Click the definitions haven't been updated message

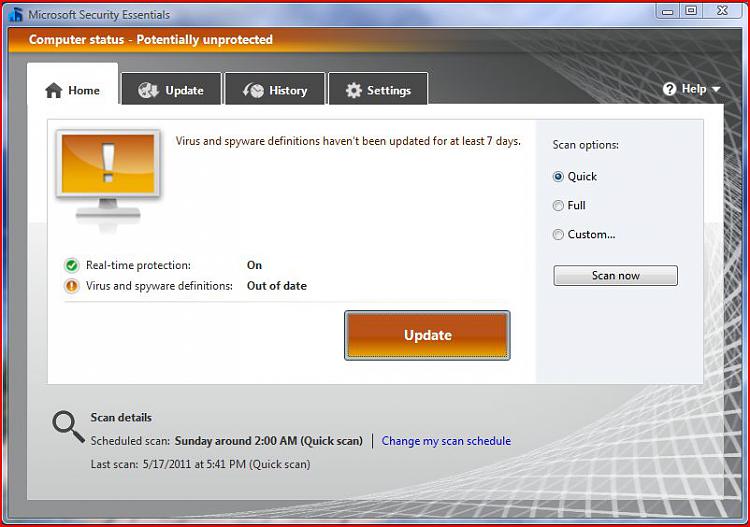click(x=348, y=142)
